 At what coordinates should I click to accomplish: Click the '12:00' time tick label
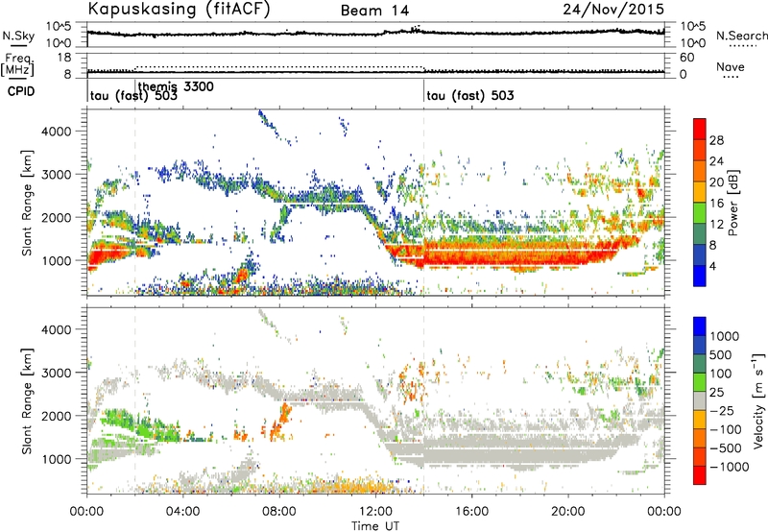click(375, 511)
